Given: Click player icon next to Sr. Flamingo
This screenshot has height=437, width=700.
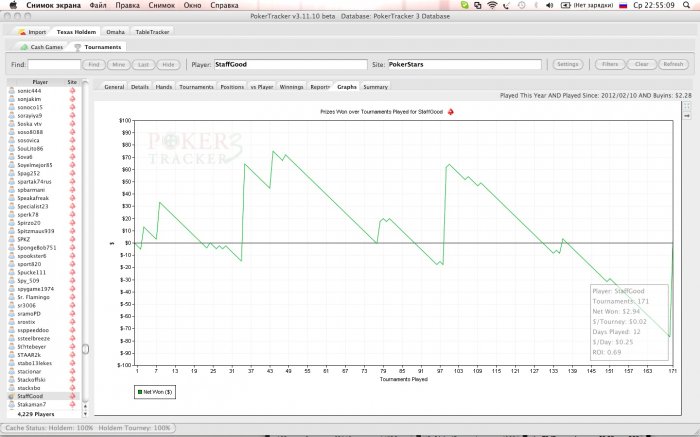Looking at the screenshot, I should pyautogui.click(x=12, y=297).
